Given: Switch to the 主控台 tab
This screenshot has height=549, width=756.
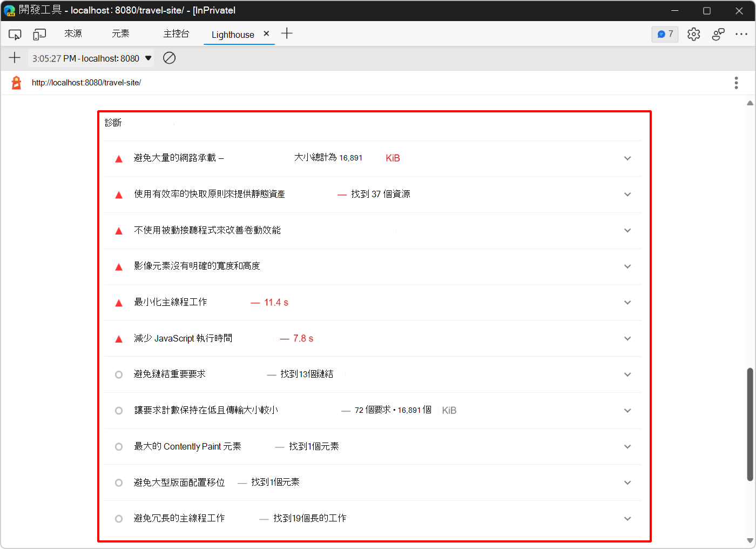Looking at the screenshot, I should tap(176, 34).
